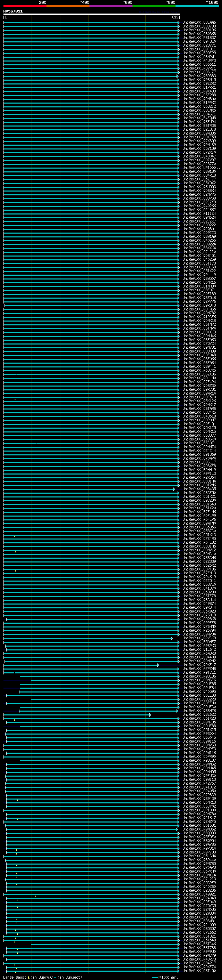Click hit label UniRef100_P93004

(199, 734)
